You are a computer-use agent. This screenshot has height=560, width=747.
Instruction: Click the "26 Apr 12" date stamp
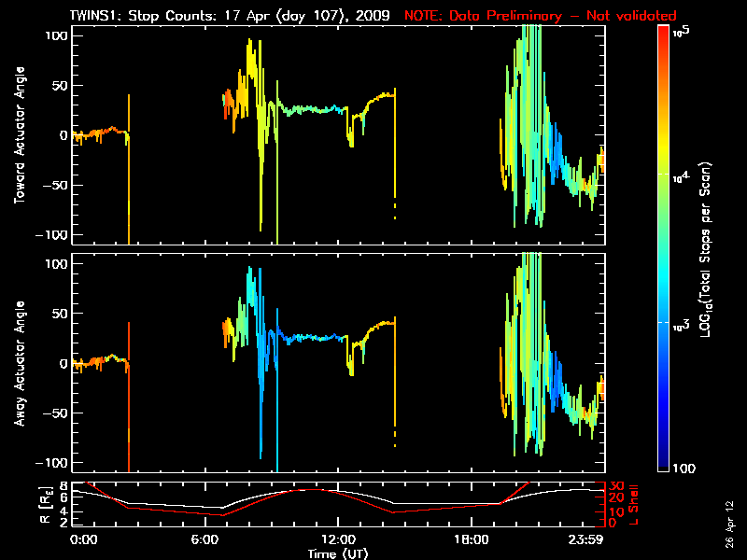tap(729, 525)
